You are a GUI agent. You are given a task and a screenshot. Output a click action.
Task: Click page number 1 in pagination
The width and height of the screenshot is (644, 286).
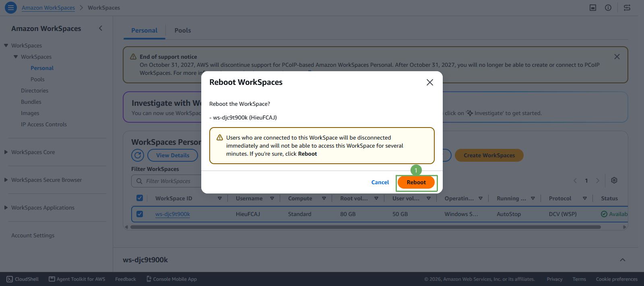click(x=586, y=181)
